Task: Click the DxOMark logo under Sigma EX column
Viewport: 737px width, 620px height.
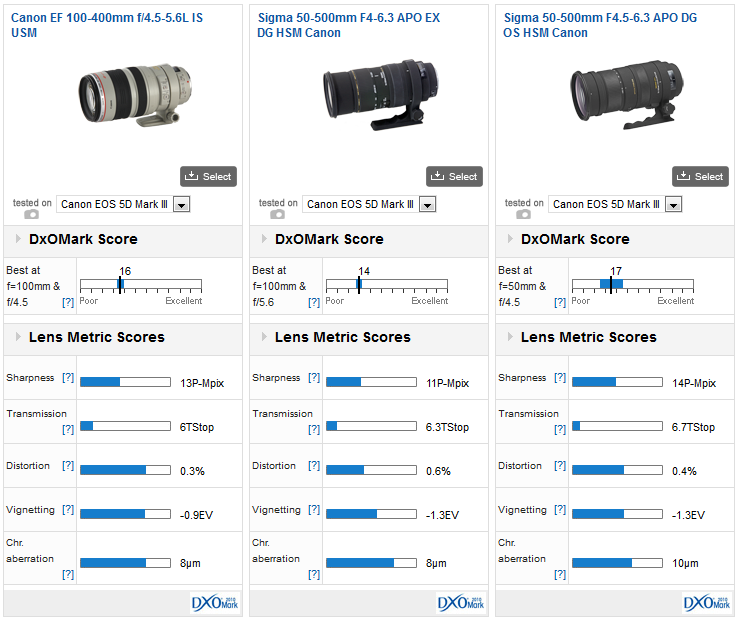Action: pos(461,603)
